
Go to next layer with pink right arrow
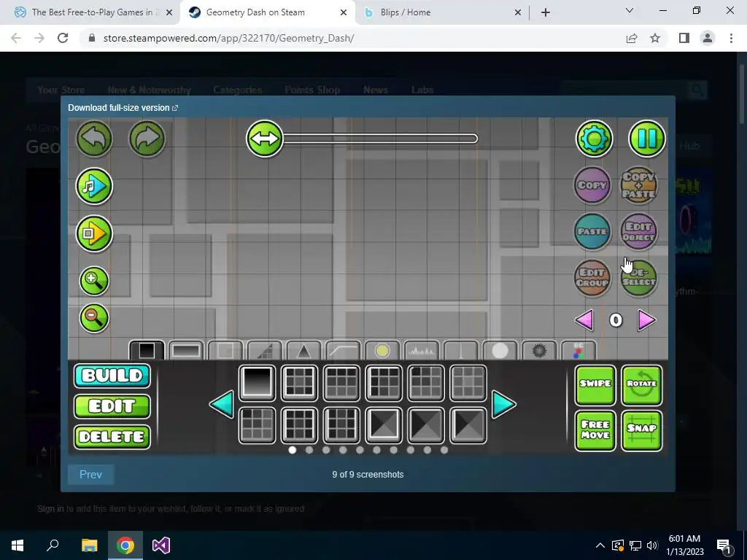click(x=646, y=320)
